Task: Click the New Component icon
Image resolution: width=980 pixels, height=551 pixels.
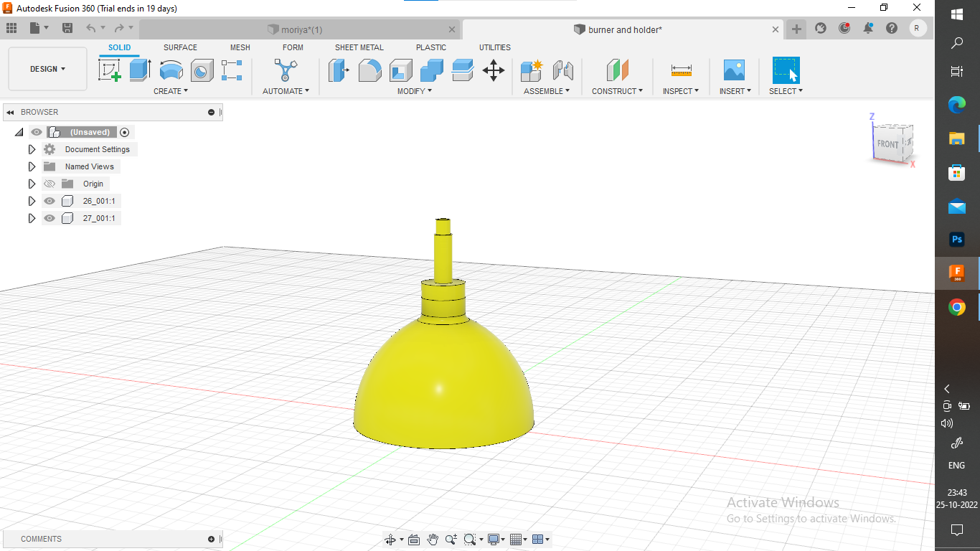Action: (x=532, y=70)
